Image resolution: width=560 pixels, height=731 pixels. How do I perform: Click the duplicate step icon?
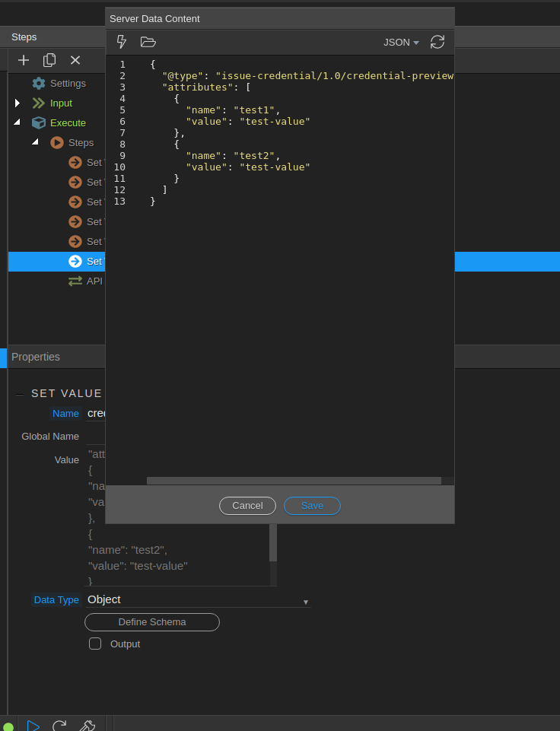coord(49,60)
